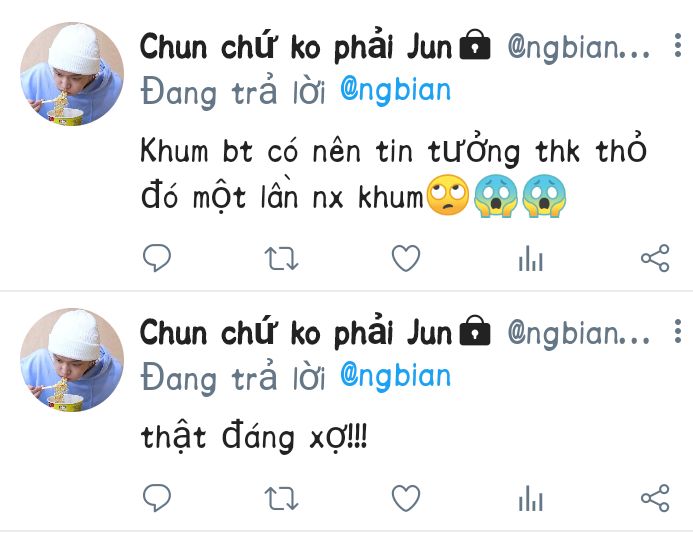Image resolution: width=693 pixels, height=545 pixels.
Task: Click the @ngbian... handle on first tweet
Action: [x=579, y=48]
